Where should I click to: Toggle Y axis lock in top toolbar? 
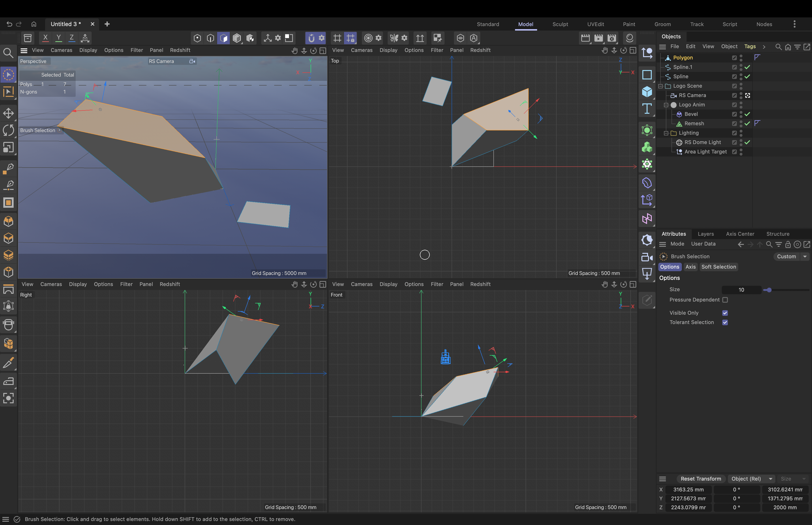pos(59,38)
